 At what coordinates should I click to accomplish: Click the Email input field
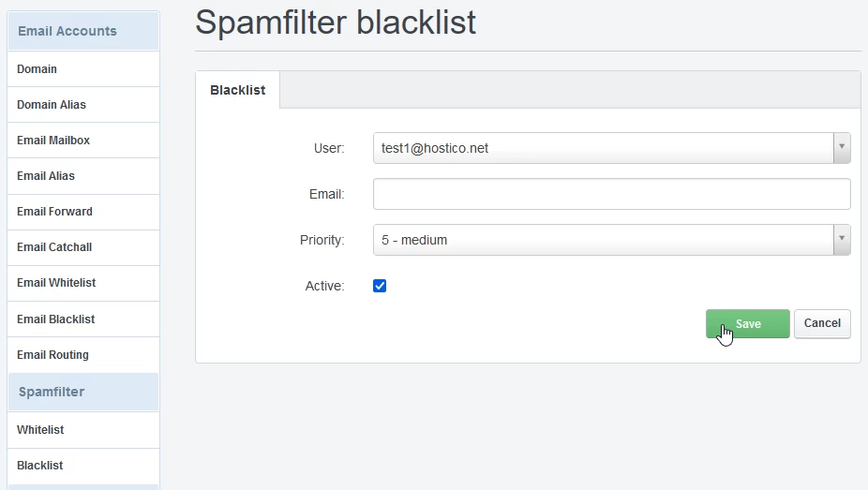611,194
